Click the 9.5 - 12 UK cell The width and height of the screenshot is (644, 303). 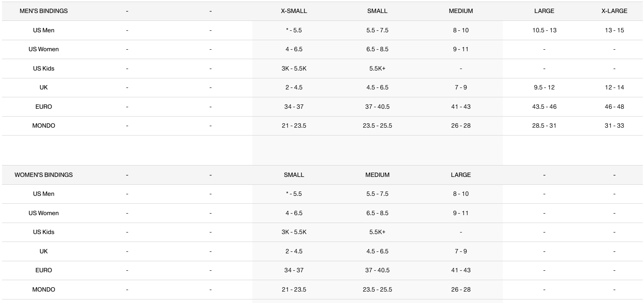[x=544, y=87]
